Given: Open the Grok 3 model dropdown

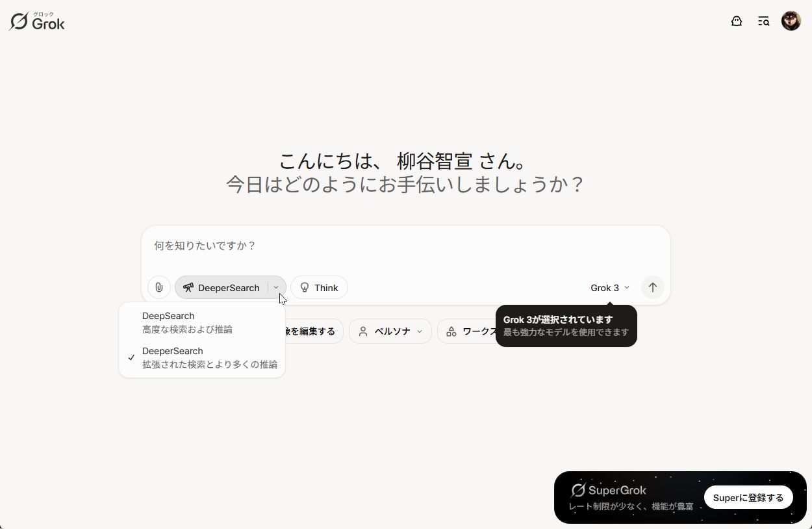Looking at the screenshot, I should [609, 287].
